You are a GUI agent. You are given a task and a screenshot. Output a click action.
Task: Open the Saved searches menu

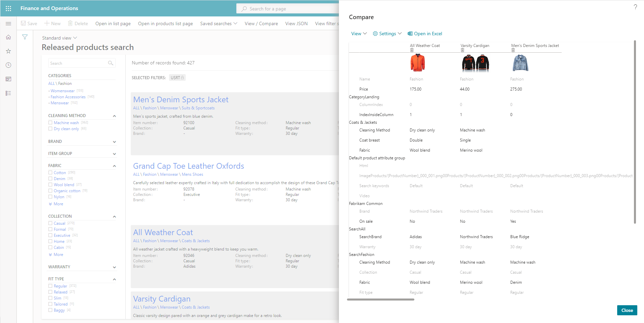pyautogui.click(x=219, y=23)
